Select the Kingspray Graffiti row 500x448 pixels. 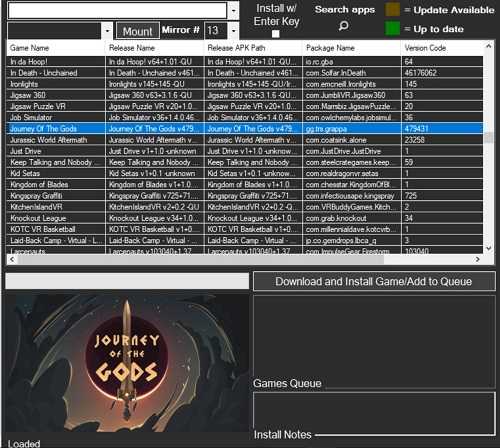[245, 196]
